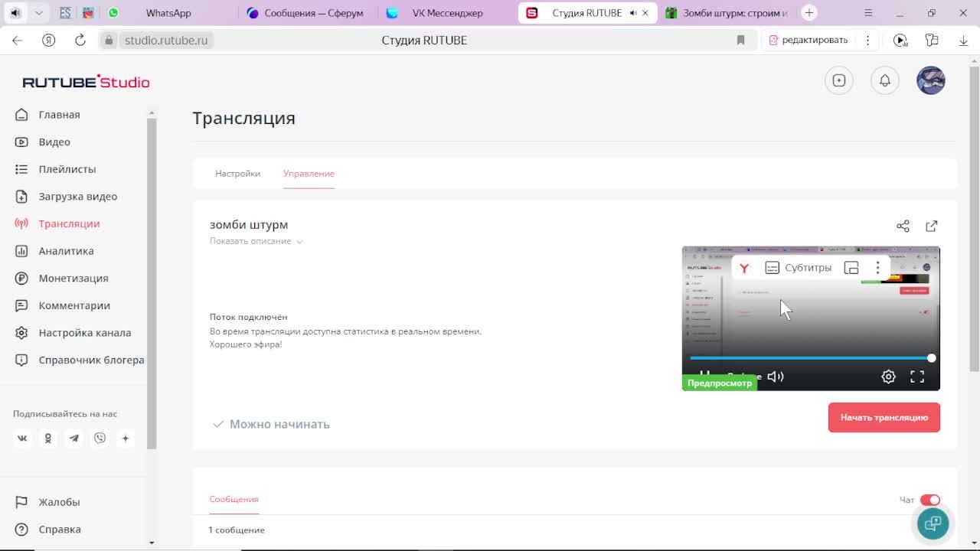The height and width of the screenshot is (551, 980).
Task: Open the Dzen star social icon
Action: (x=126, y=439)
